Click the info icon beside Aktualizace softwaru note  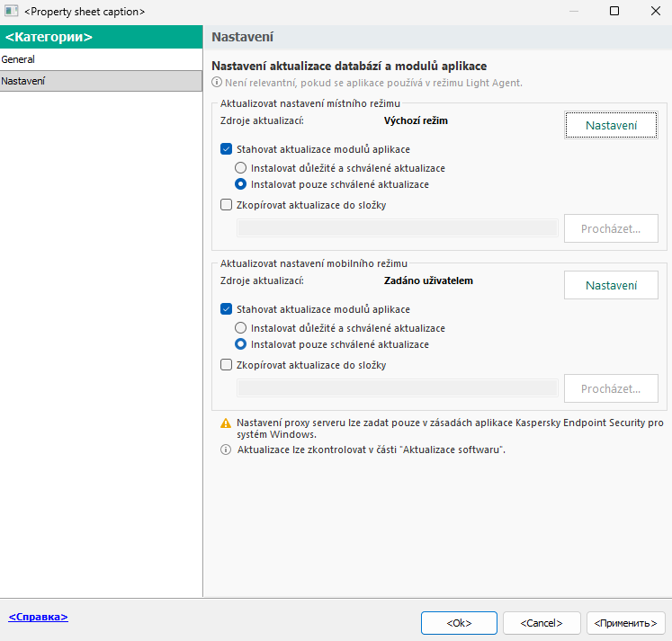tap(226, 450)
